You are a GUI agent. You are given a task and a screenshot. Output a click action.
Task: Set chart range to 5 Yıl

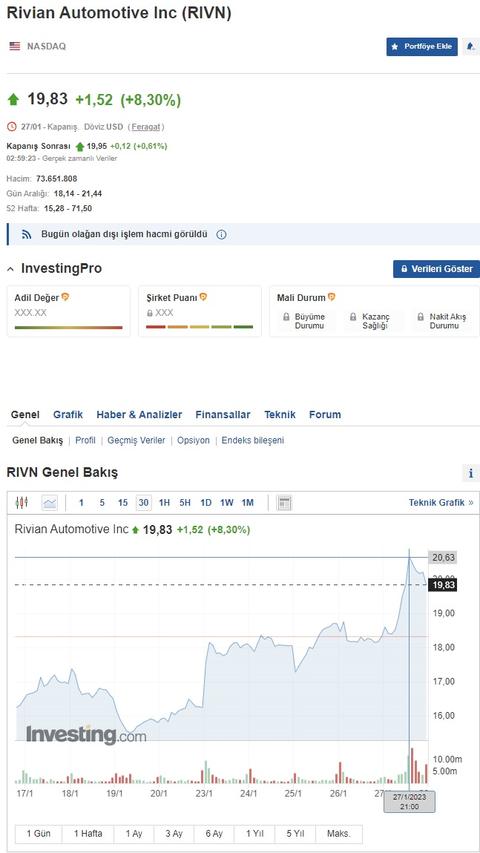click(294, 833)
